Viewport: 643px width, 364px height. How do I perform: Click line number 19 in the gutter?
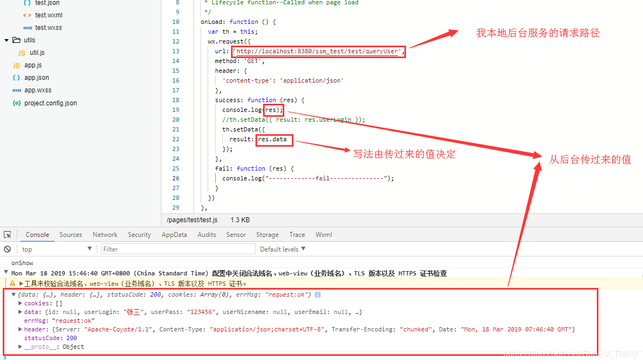click(x=176, y=110)
